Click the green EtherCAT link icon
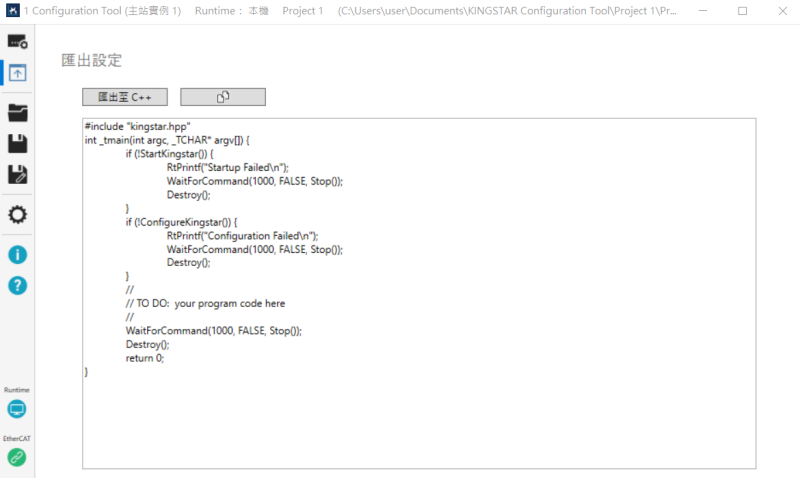Viewport: 800px width, 478px height. point(17,457)
